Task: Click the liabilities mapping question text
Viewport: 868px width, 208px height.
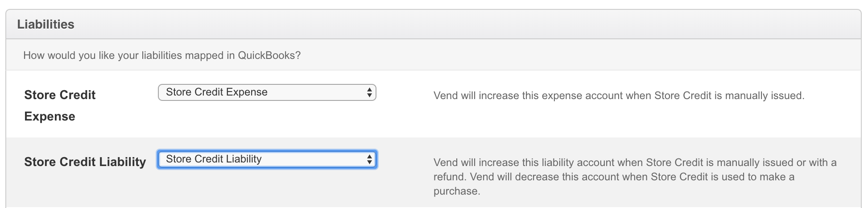Action: (x=161, y=55)
